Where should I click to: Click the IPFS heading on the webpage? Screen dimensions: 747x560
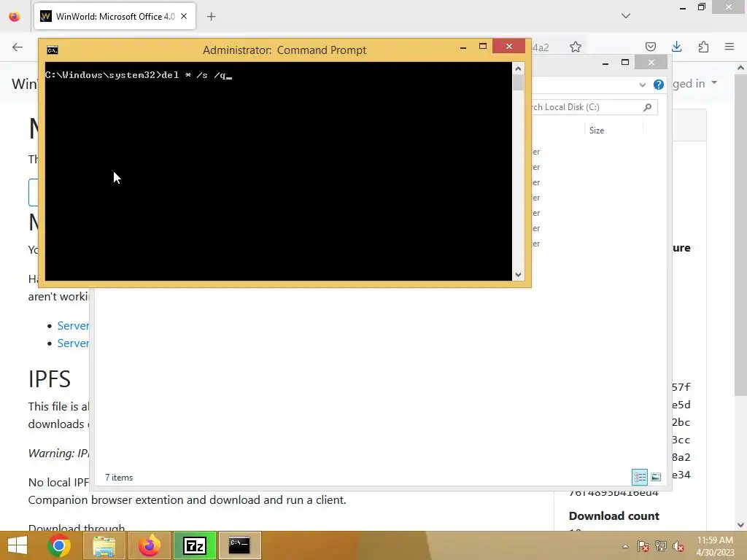50,379
